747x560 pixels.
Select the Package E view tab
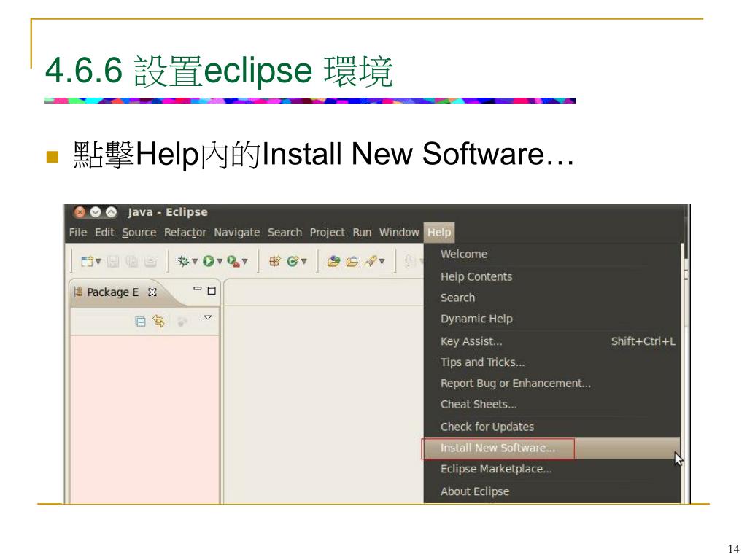[x=113, y=292]
